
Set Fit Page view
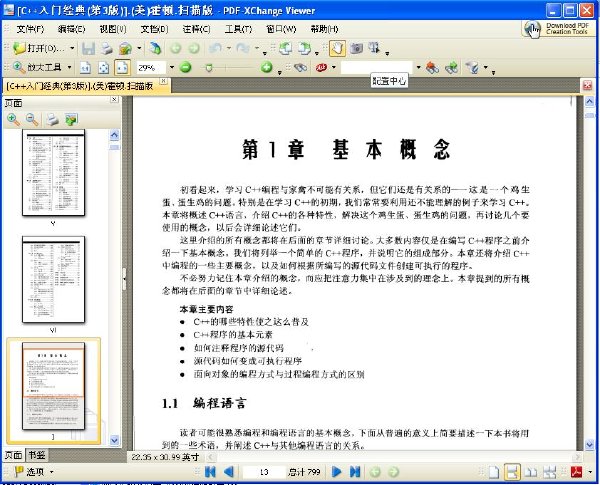point(104,68)
